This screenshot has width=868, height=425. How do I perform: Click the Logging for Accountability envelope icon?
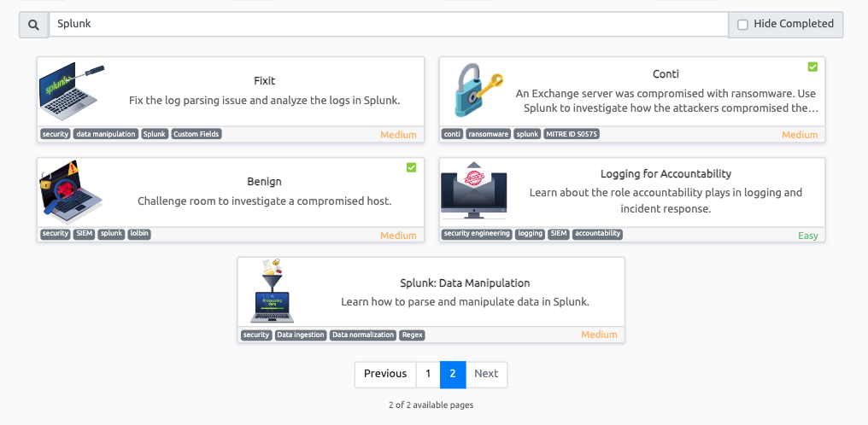pyautogui.click(x=474, y=192)
